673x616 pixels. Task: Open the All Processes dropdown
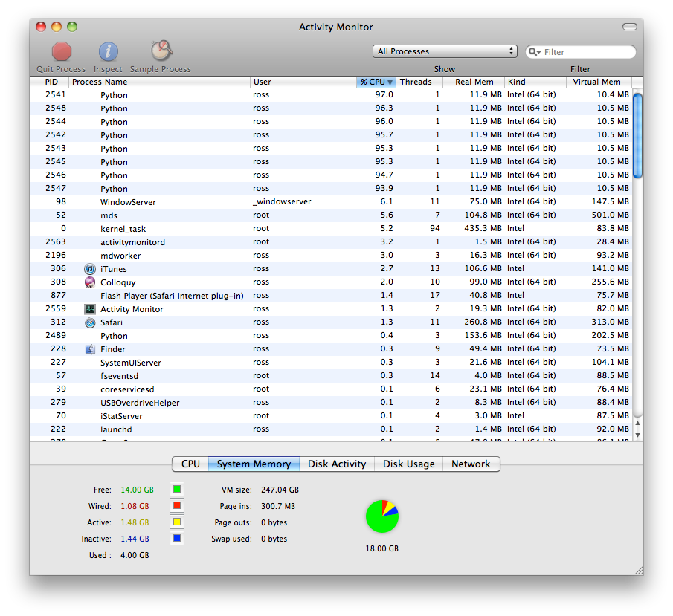coord(445,51)
